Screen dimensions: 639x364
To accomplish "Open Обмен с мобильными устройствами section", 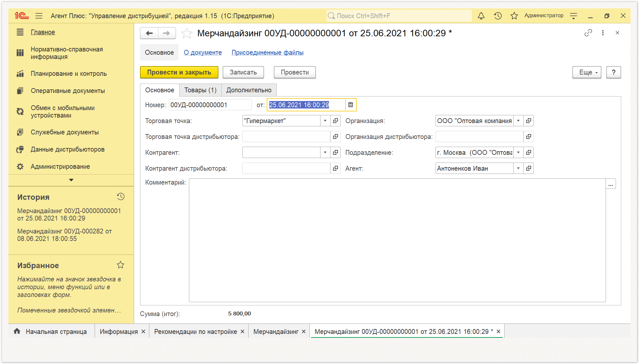I will 63,111.
